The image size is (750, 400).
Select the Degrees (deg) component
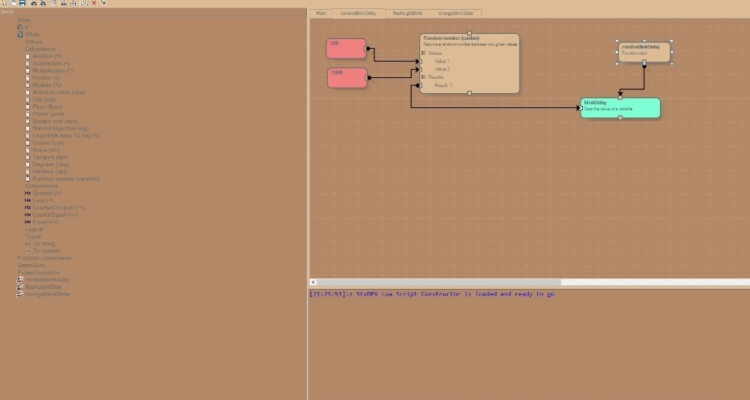pos(51,164)
